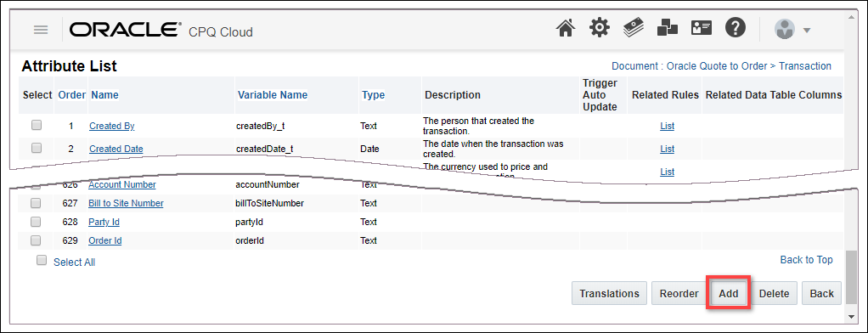Open Admin settings gear icon

tap(599, 28)
